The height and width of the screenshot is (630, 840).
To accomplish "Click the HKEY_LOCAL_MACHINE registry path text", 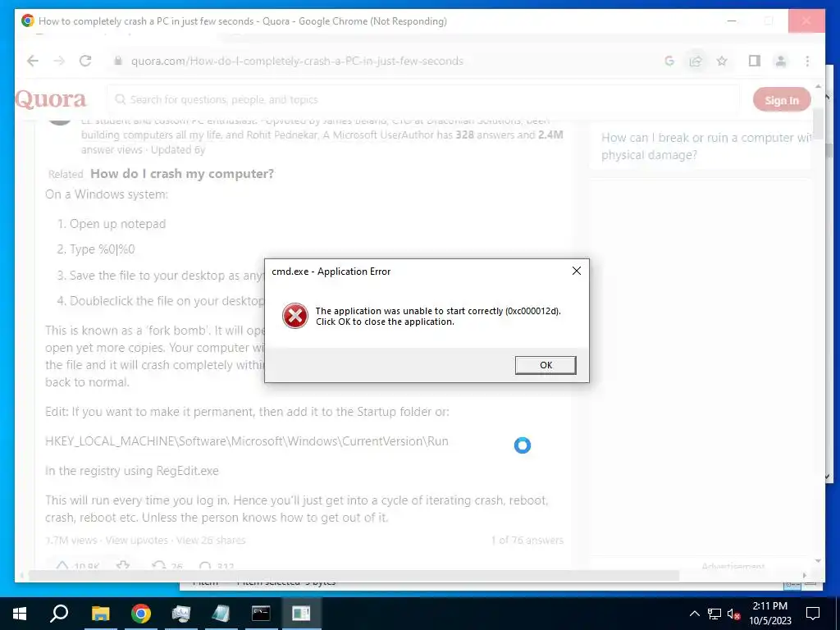I will point(247,441).
